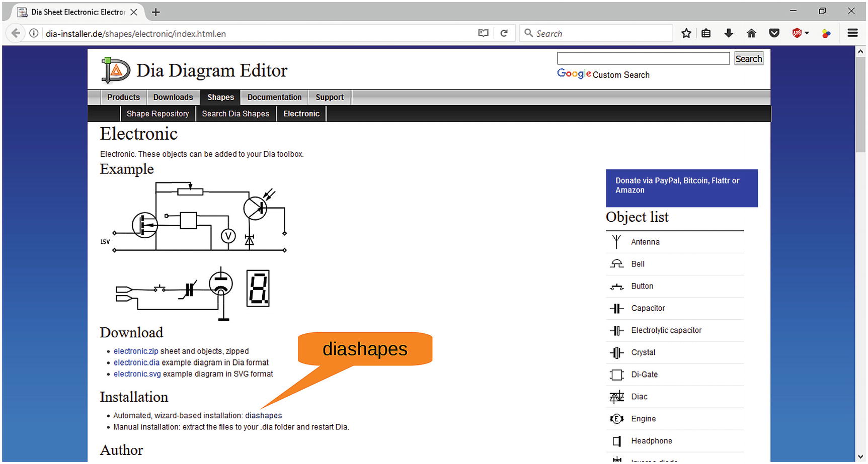Open Search Dia Shapes submenu
The height and width of the screenshot is (464, 868).
[x=235, y=114]
